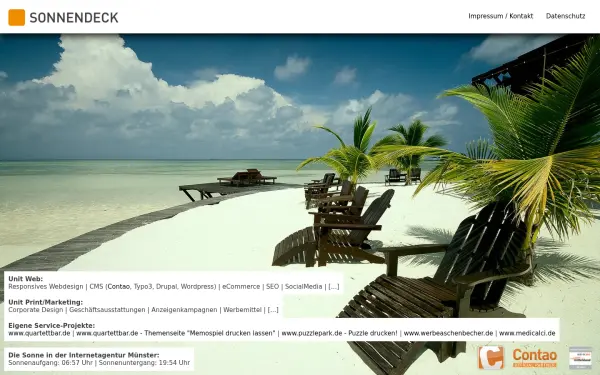Open the Datenschutz page
This screenshot has height=375, width=600.
565,16
